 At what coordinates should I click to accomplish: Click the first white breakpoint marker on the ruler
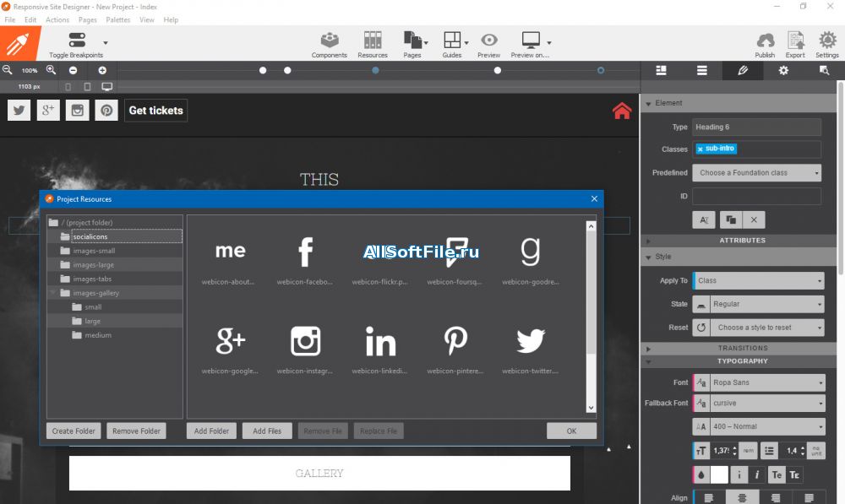coord(263,71)
